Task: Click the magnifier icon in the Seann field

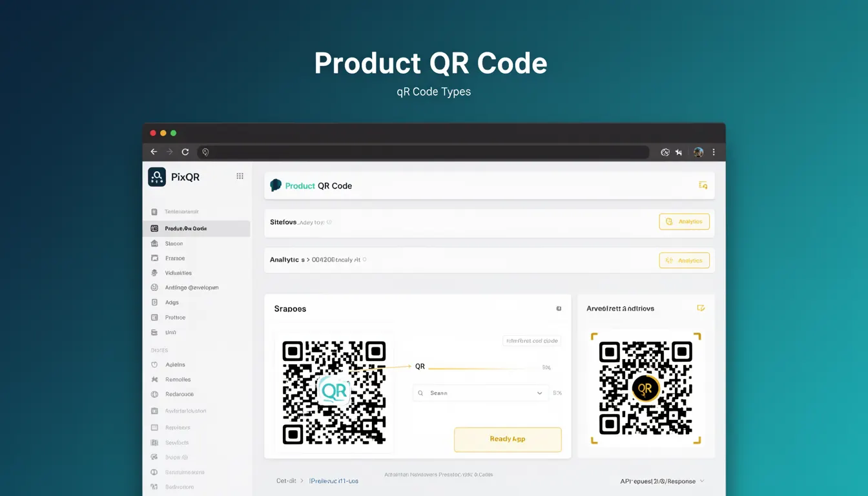Action: pos(420,393)
